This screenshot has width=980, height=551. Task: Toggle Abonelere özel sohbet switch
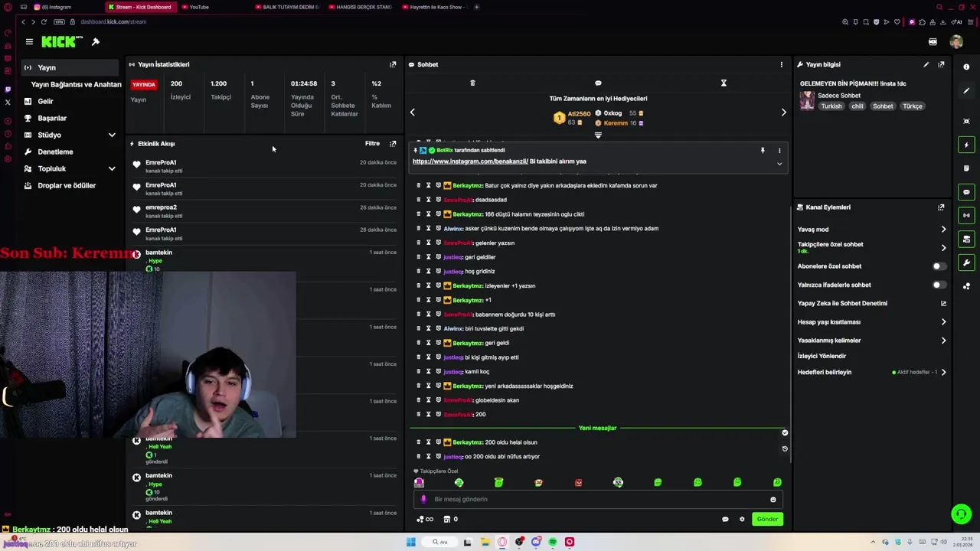click(939, 266)
